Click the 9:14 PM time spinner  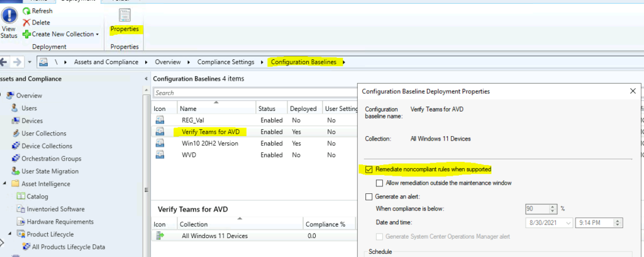point(618,223)
